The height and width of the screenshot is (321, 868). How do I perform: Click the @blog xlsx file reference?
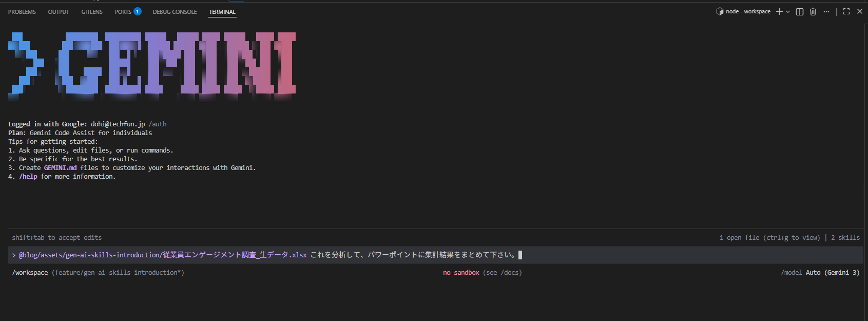point(163,255)
